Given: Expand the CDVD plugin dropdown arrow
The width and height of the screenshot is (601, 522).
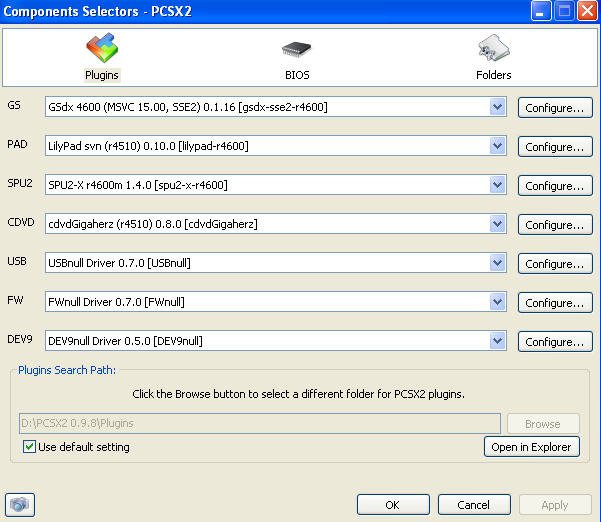Looking at the screenshot, I should coord(498,224).
